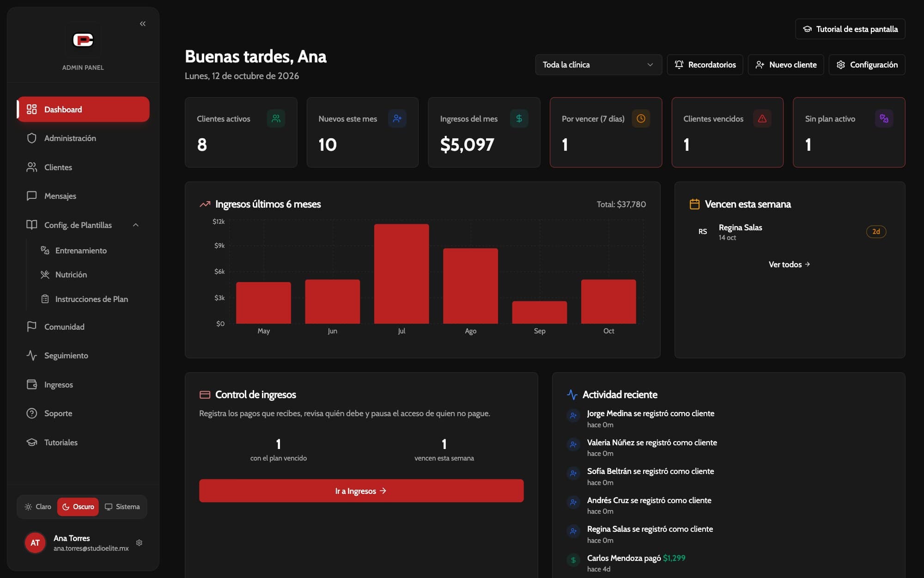The image size is (924, 578).
Task: Click the dollar icon next to Carlos Mendoza payment
Action: (x=573, y=560)
